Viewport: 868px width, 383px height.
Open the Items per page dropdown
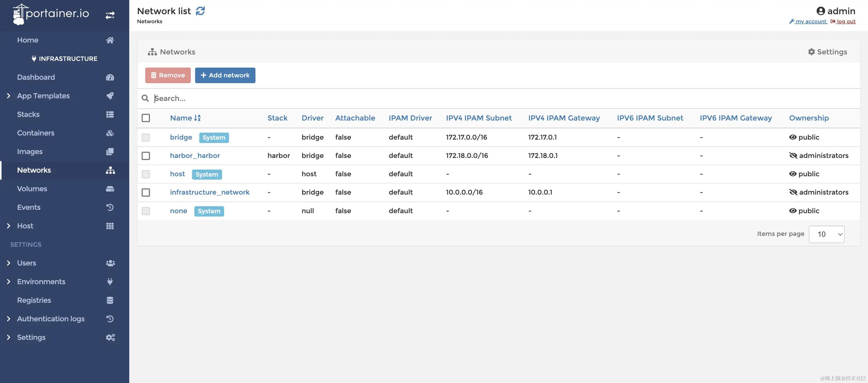826,234
